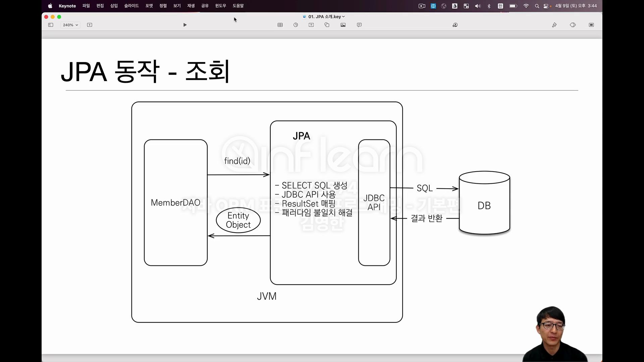Open Wi-Fi menu in menu bar
Viewport: 644px width, 362px height.
[526, 6]
